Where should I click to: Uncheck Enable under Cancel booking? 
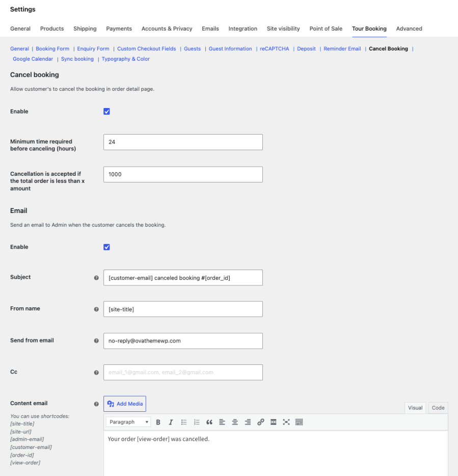point(106,112)
